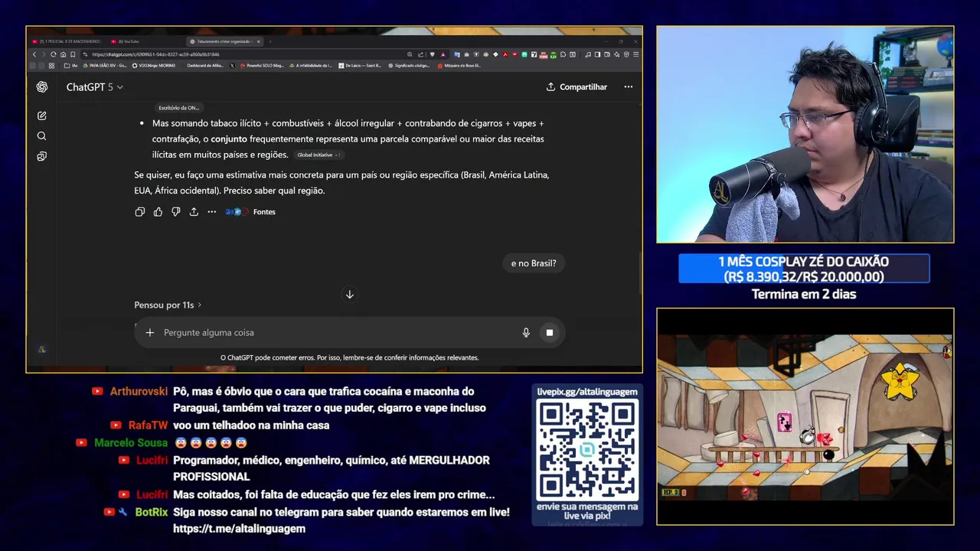Start a new chat via pencil icon
980x551 pixels.
pyautogui.click(x=42, y=116)
